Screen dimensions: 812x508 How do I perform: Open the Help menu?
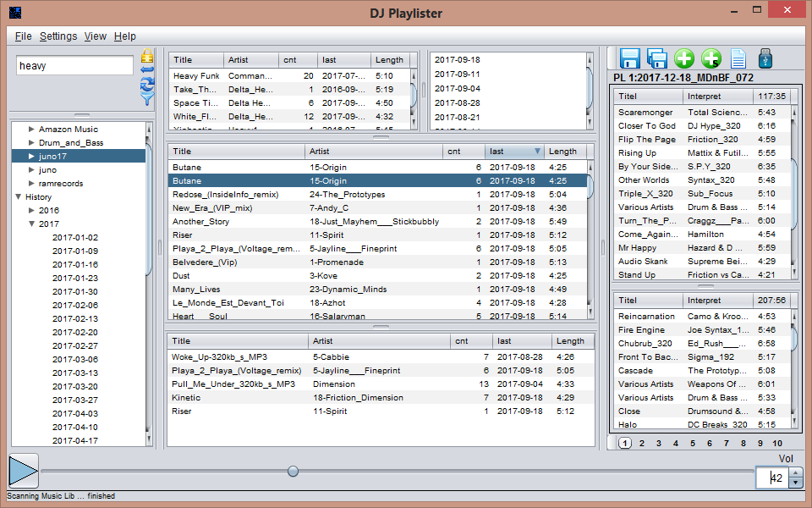coord(125,36)
